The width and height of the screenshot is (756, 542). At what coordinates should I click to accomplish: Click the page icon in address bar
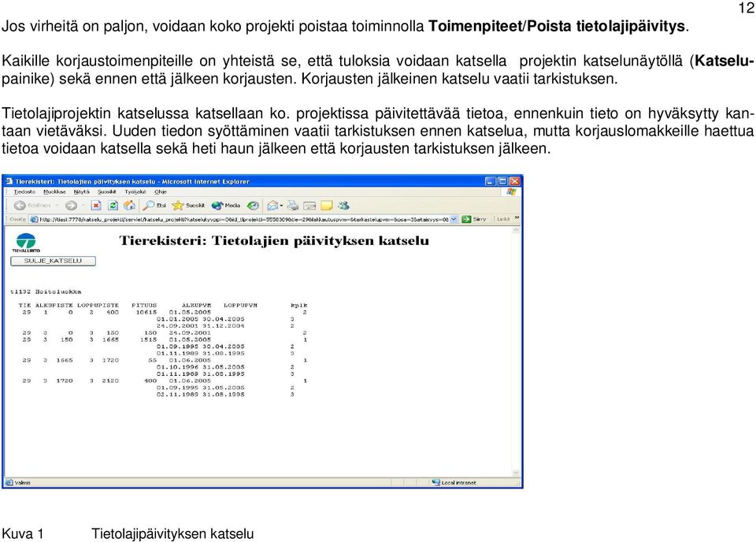tap(34, 220)
